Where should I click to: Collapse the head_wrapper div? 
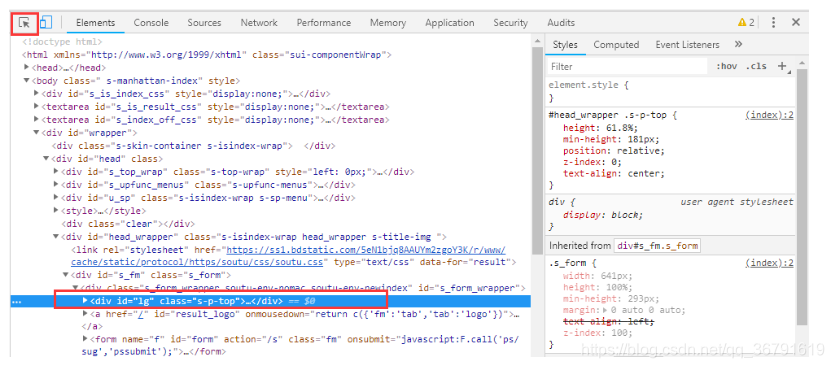click(x=56, y=237)
